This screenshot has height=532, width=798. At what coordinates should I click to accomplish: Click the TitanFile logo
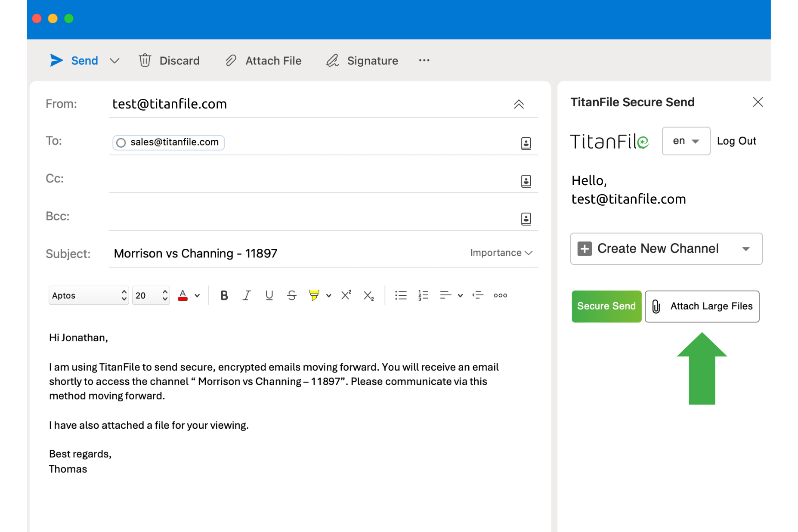(x=609, y=142)
